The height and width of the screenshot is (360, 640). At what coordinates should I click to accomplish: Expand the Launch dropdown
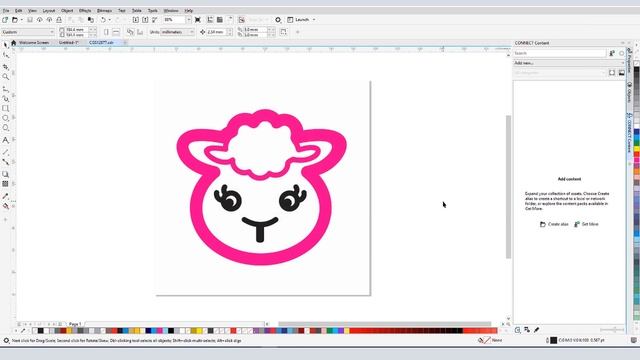pyautogui.click(x=314, y=20)
